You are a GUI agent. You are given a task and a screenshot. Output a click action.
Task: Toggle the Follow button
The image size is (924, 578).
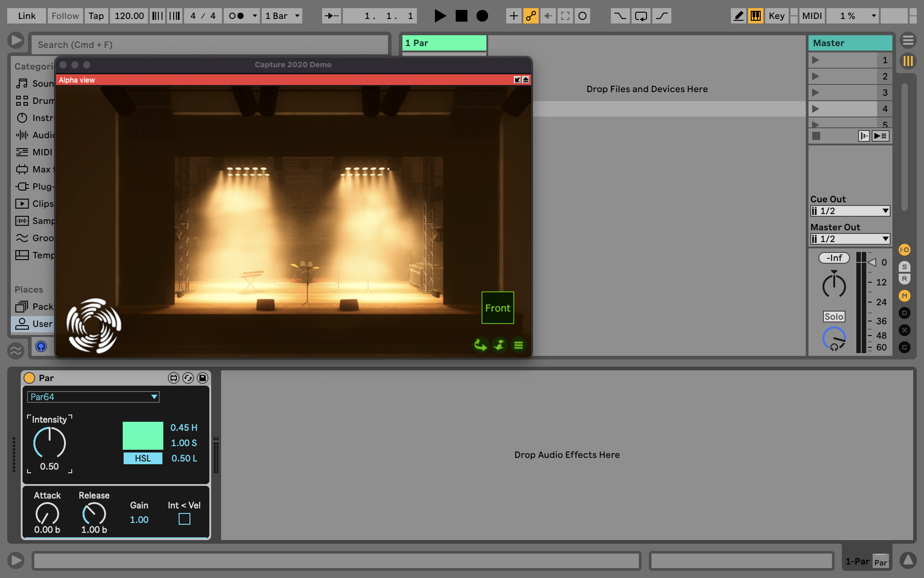tap(65, 16)
